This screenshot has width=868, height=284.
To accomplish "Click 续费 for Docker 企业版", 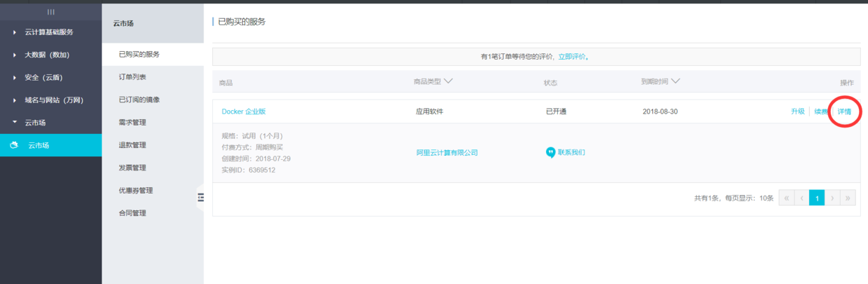I will [820, 111].
